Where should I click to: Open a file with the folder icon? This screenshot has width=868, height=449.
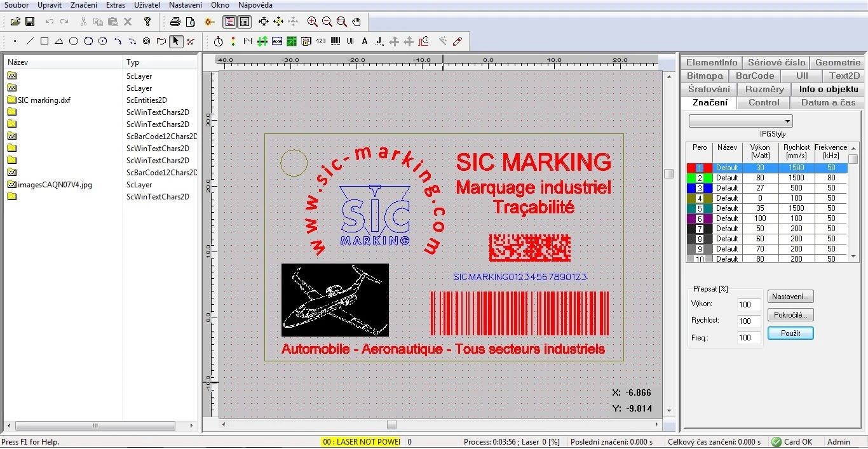pyautogui.click(x=16, y=22)
